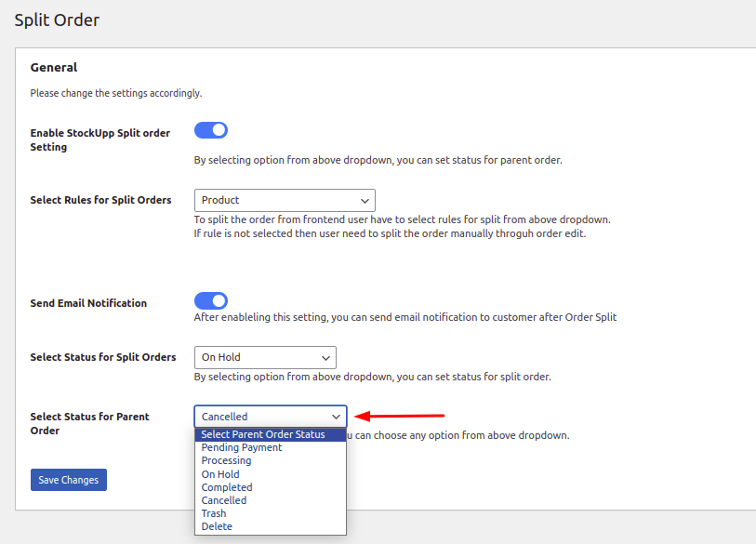This screenshot has height=544, width=756.
Task: Click the Save Changes button
Action: click(x=69, y=480)
